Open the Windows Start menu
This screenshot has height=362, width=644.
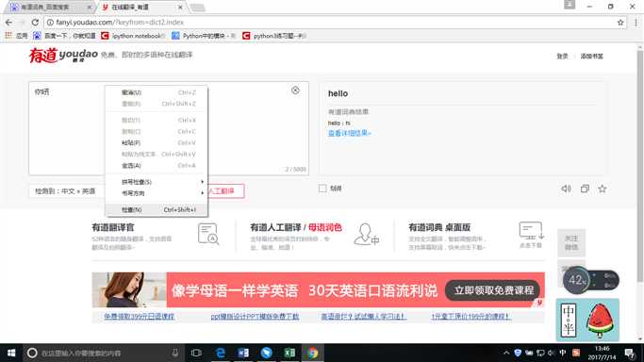click(x=11, y=353)
